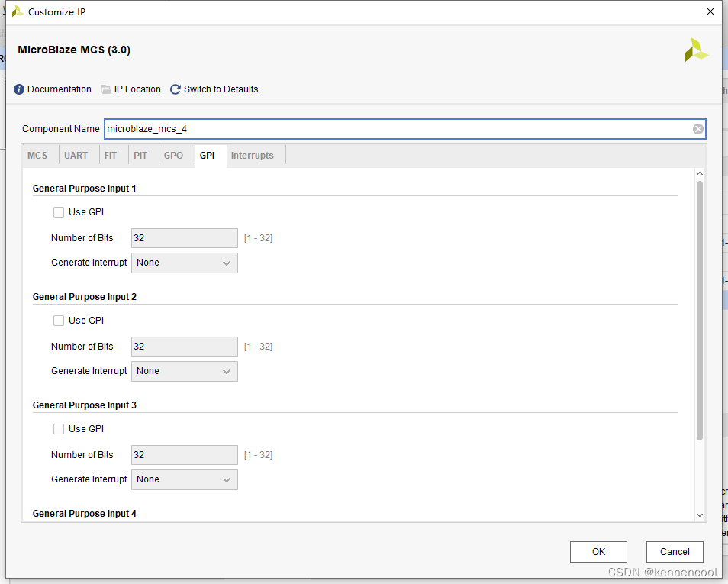The width and height of the screenshot is (728, 584).
Task: Enable Use GPI for General Purpose Input 1
Action: click(59, 212)
